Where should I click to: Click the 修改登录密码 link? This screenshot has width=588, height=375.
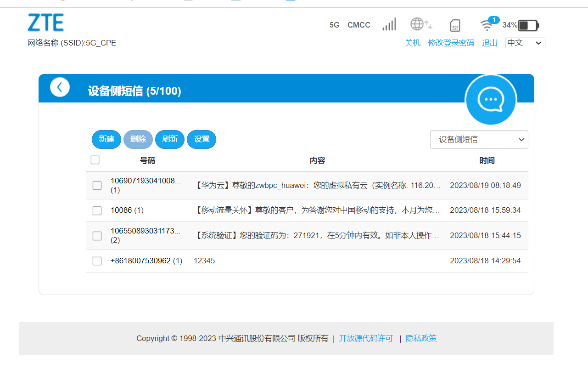click(x=451, y=43)
